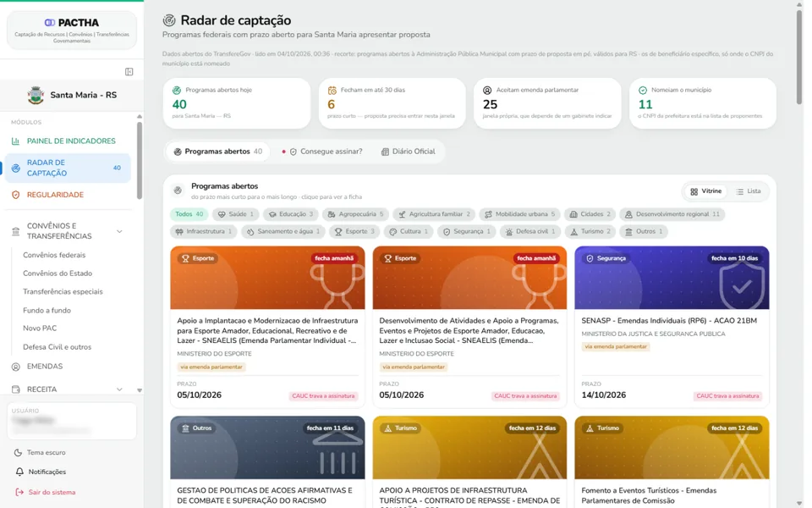Collapse the sidebar with the panel icon
This screenshot has width=812, height=508.
click(129, 71)
